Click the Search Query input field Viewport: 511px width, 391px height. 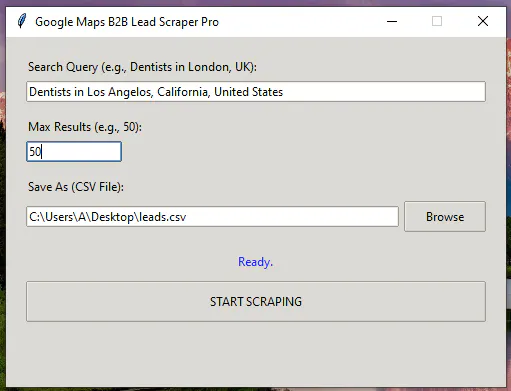[x=256, y=92]
